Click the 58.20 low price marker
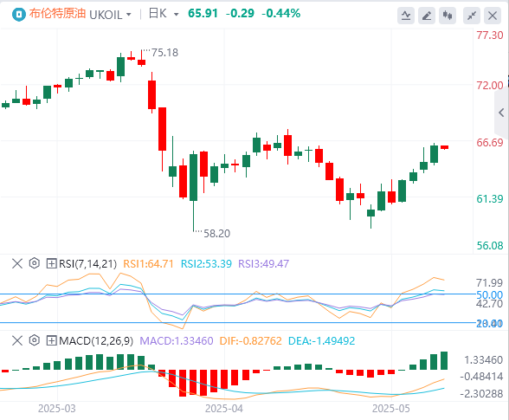This screenshot has height=420, width=509. tap(216, 234)
